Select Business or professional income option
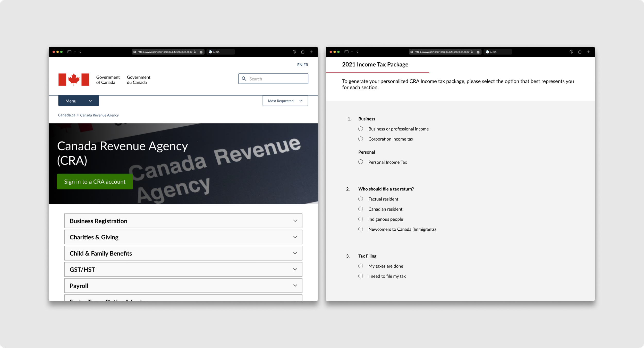The image size is (644, 348). pos(361,129)
